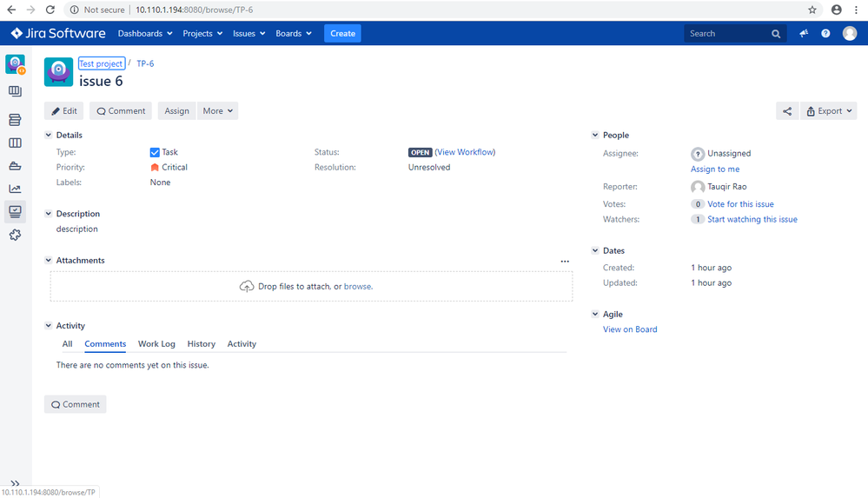The width and height of the screenshot is (868, 498).
Task: Click the View Workflow link
Action: pyautogui.click(x=465, y=152)
